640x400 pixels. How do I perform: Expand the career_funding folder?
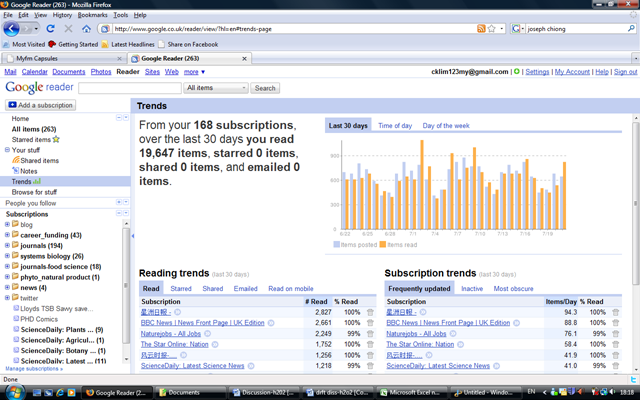[7, 235]
